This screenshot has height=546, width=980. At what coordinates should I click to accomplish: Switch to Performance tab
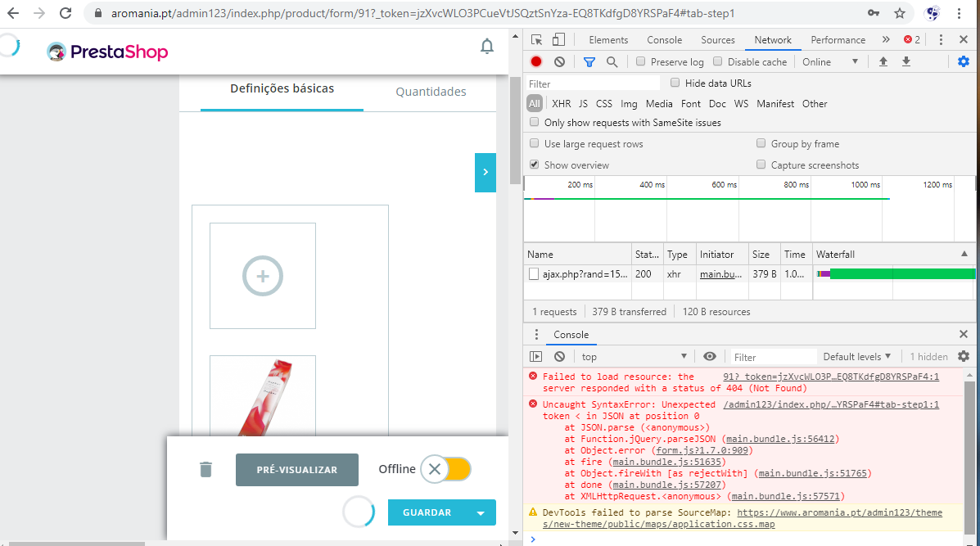838,40
